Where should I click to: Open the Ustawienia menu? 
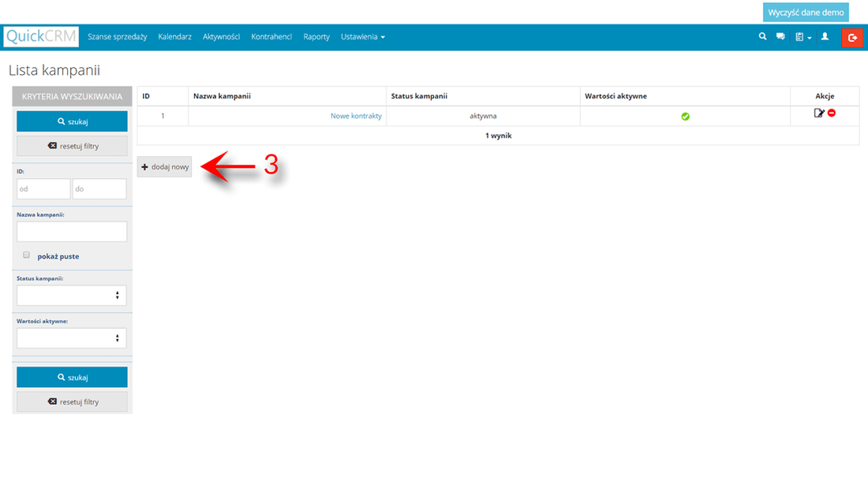pyautogui.click(x=362, y=37)
